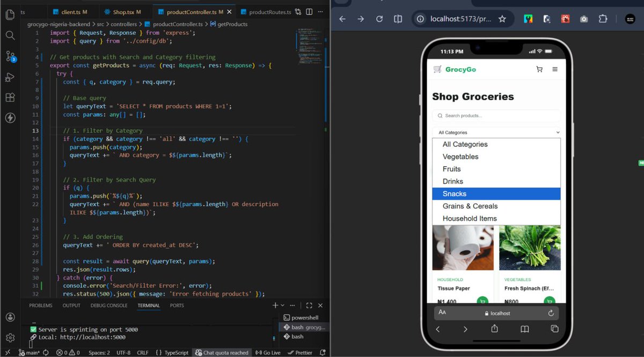The image size is (644, 357).
Task: Reload the browser page
Action: tap(379, 19)
